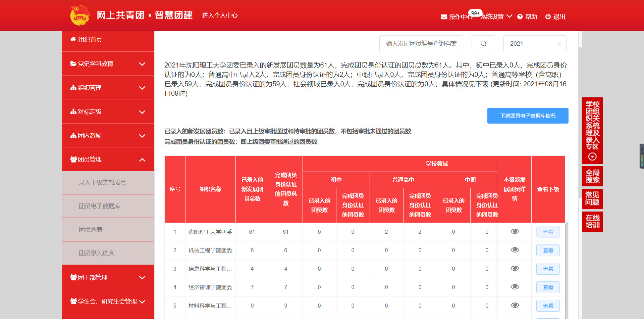Screen dimensions: 644x319
Task: Open the 2021 year dropdown
Action: (x=535, y=44)
